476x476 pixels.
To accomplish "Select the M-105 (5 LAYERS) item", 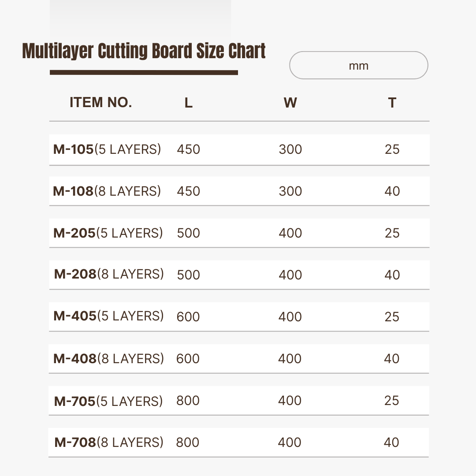I will point(107,149).
